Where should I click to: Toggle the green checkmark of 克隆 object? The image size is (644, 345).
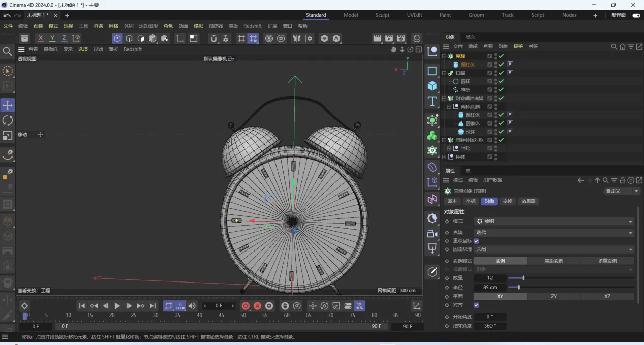click(x=501, y=56)
